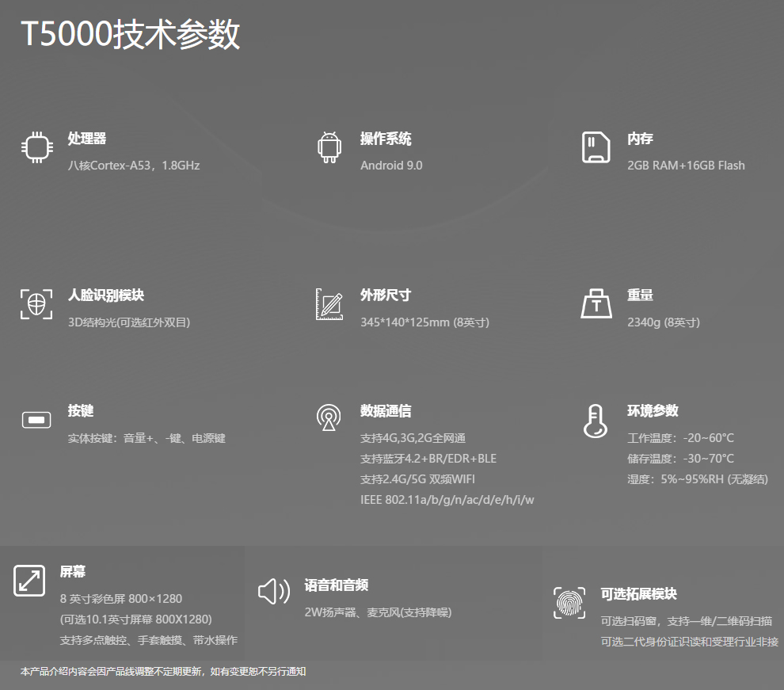This screenshot has width=784, height=690.
Task: Click the 可选二代身份证识读 line
Action: pos(690,642)
